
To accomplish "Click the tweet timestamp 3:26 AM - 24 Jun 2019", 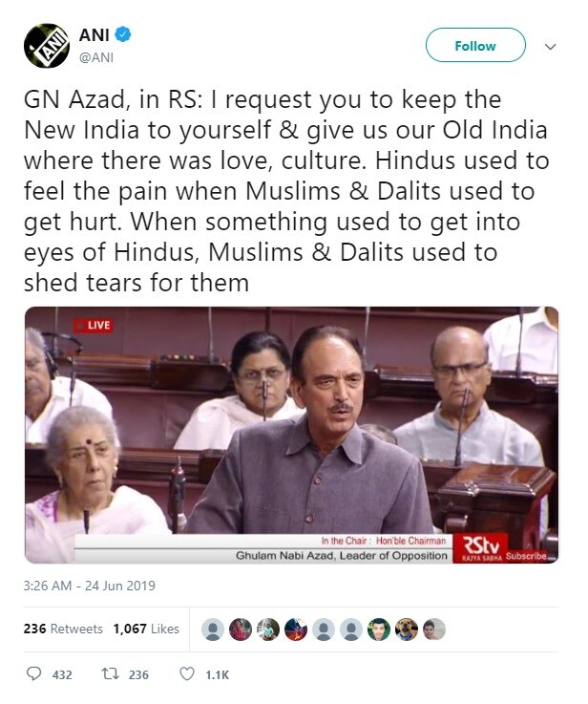I will coord(90,586).
